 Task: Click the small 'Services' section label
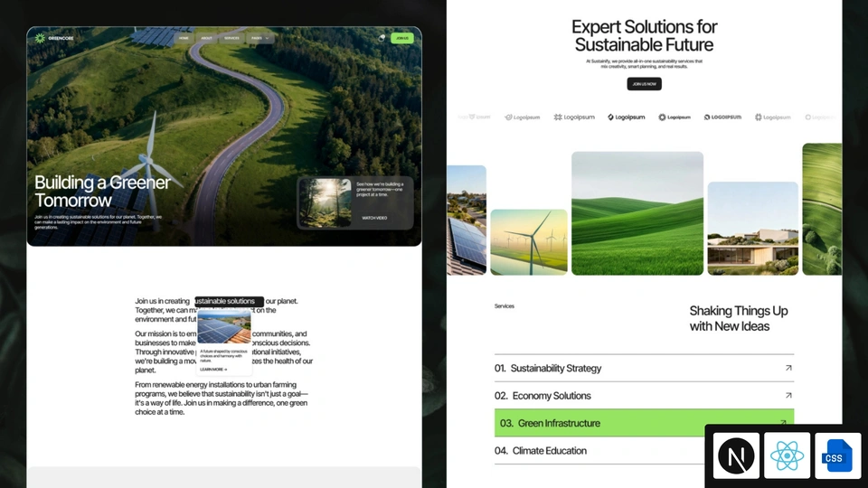coord(505,306)
